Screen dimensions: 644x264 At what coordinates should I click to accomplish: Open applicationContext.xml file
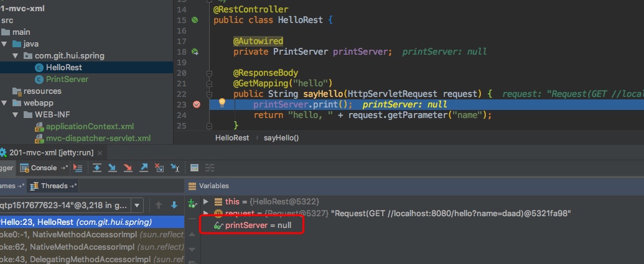pos(90,127)
